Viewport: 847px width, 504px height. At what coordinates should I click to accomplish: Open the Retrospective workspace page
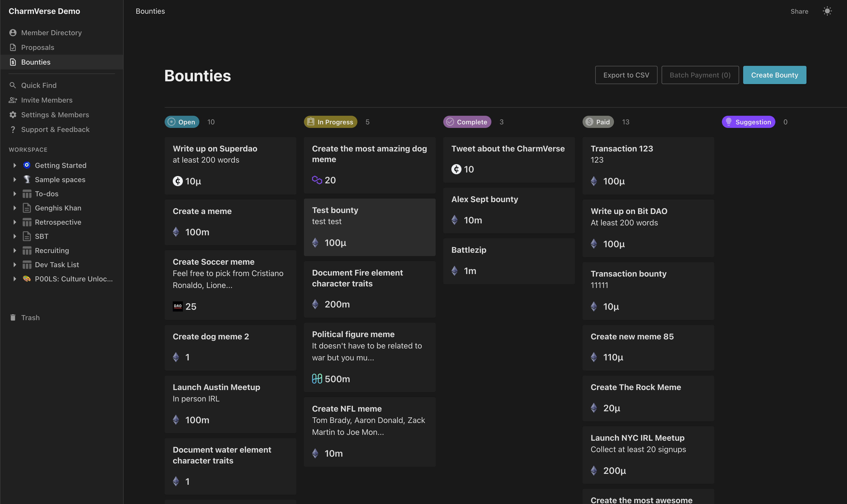[x=58, y=222]
